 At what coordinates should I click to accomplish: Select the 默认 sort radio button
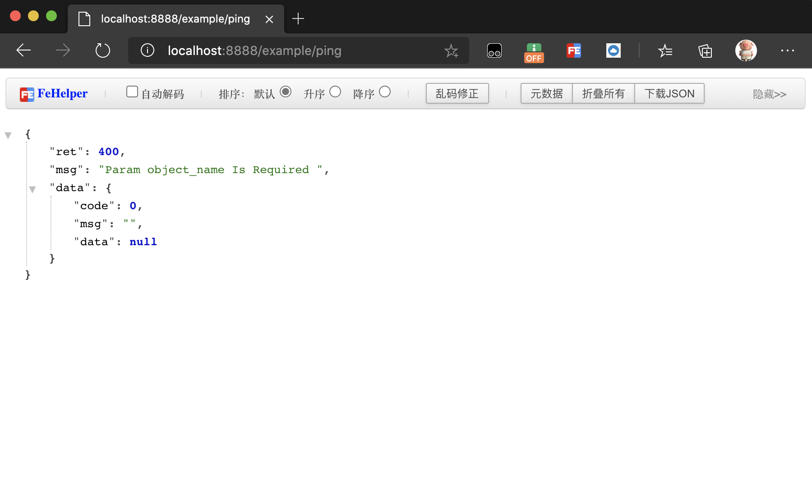(286, 92)
